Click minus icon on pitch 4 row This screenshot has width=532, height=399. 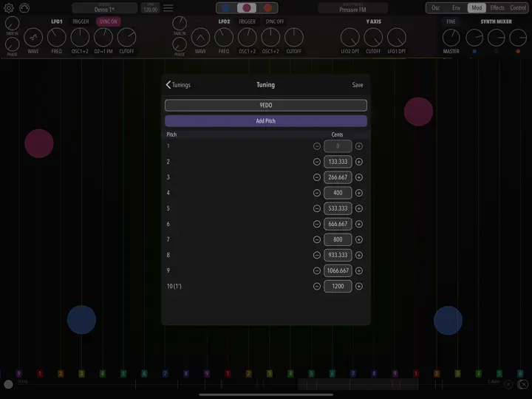[x=317, y=193]
